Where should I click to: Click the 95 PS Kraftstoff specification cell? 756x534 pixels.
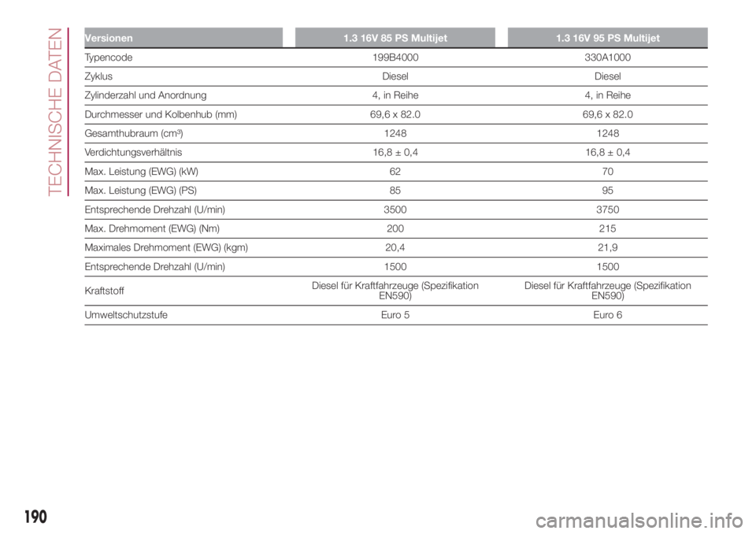click(x=607, y=288)
